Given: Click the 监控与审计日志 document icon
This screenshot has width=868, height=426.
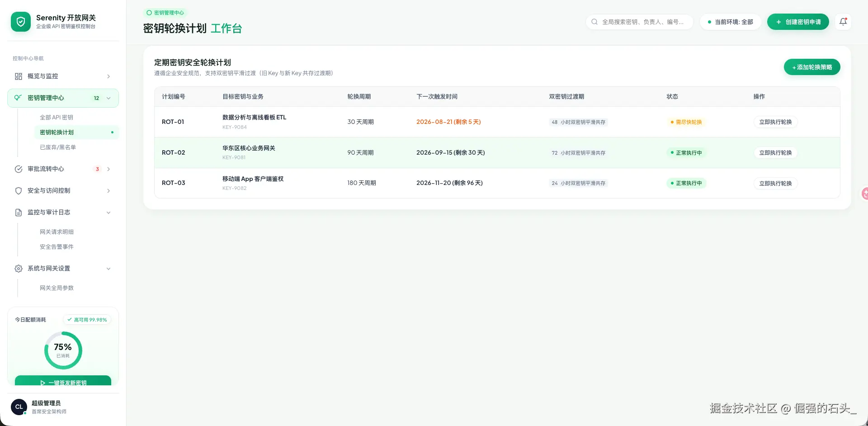Looking at the screenshot, I should 19,213.
